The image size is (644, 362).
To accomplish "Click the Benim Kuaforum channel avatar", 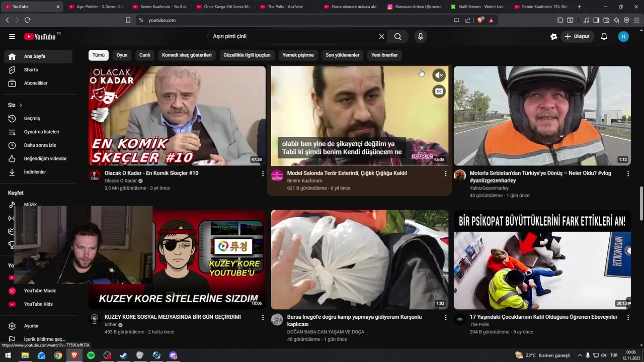I will point(277,175).
